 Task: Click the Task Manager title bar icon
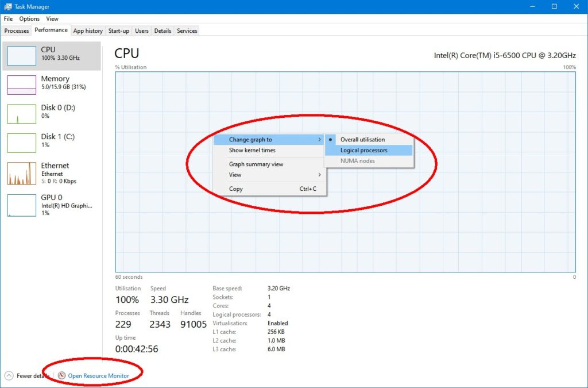pyautogui.click(x=7, y=6)
